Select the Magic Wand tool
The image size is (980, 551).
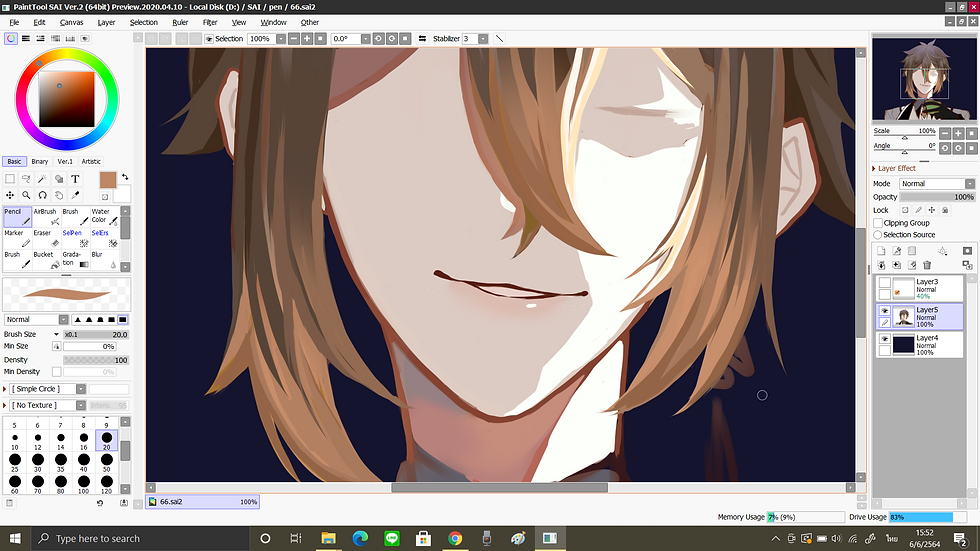point(42,179)
